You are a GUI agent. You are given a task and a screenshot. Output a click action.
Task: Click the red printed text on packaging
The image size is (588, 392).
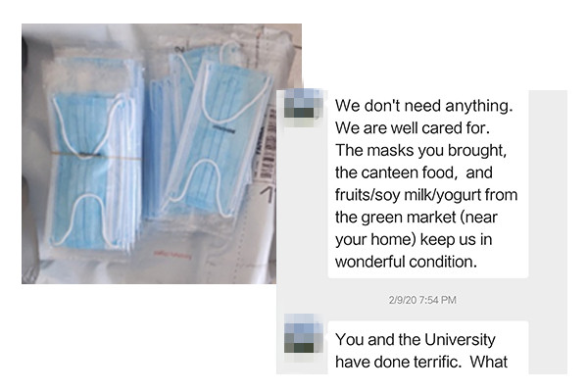172,255
